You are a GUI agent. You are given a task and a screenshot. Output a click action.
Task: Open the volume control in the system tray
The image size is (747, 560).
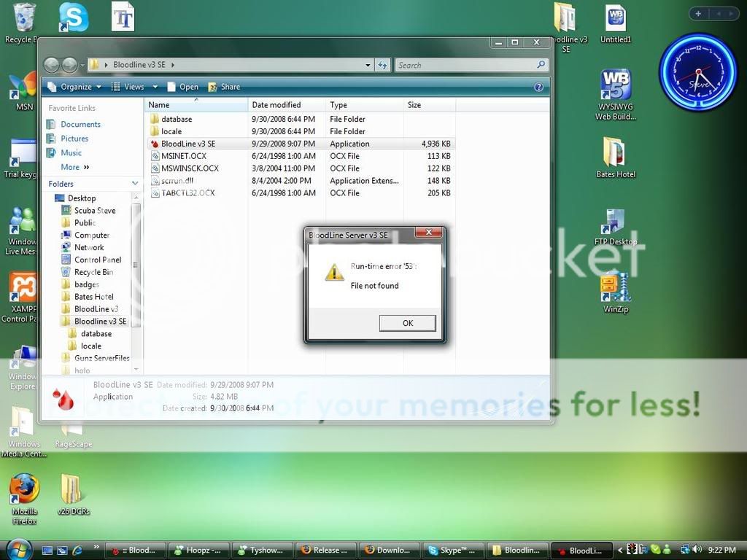[x=697, y=550]
